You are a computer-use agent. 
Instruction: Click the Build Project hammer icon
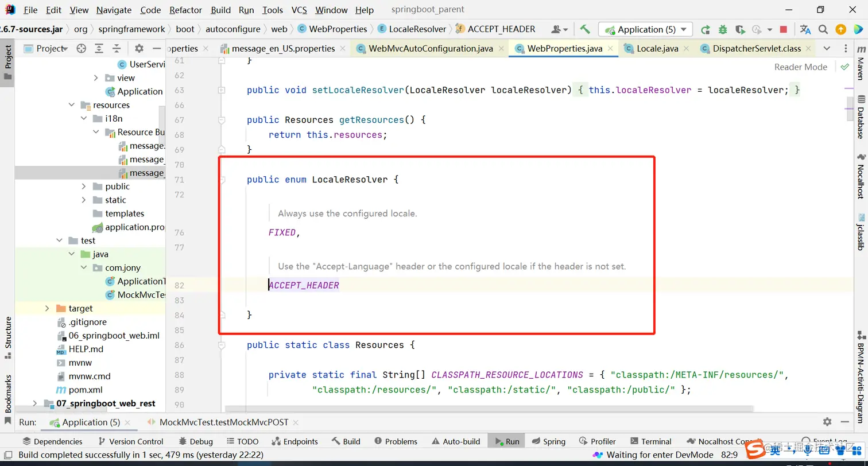pos(585,29)
